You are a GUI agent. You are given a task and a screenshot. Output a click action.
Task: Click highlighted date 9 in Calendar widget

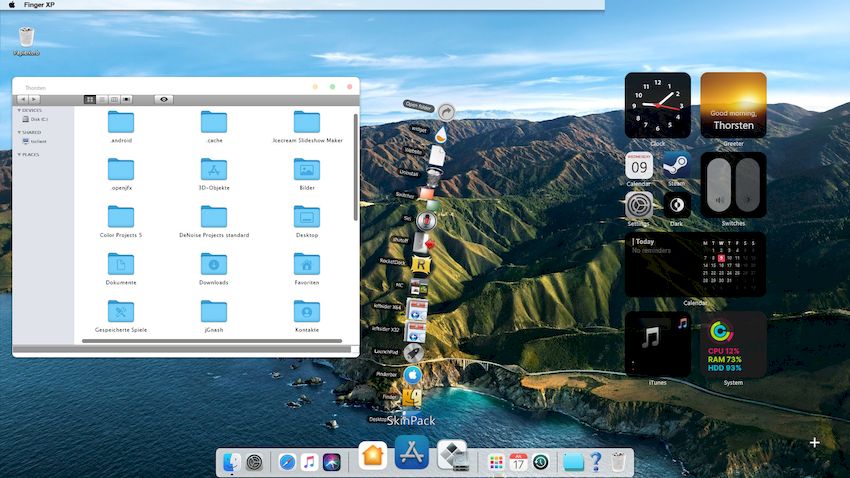[x=721, y=258]
